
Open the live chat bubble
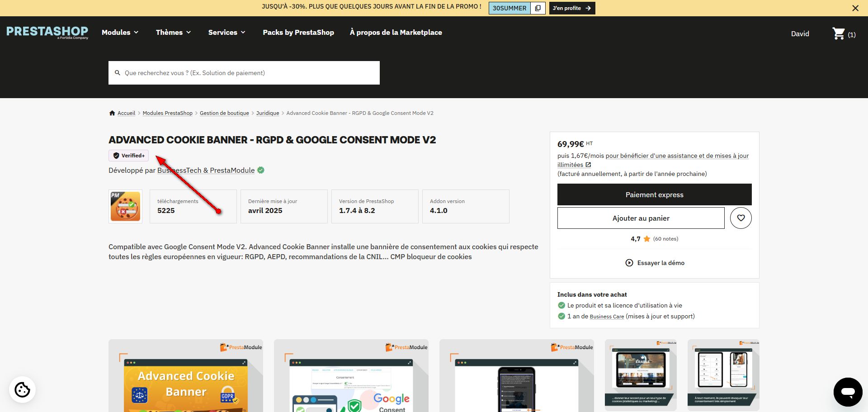848,392
